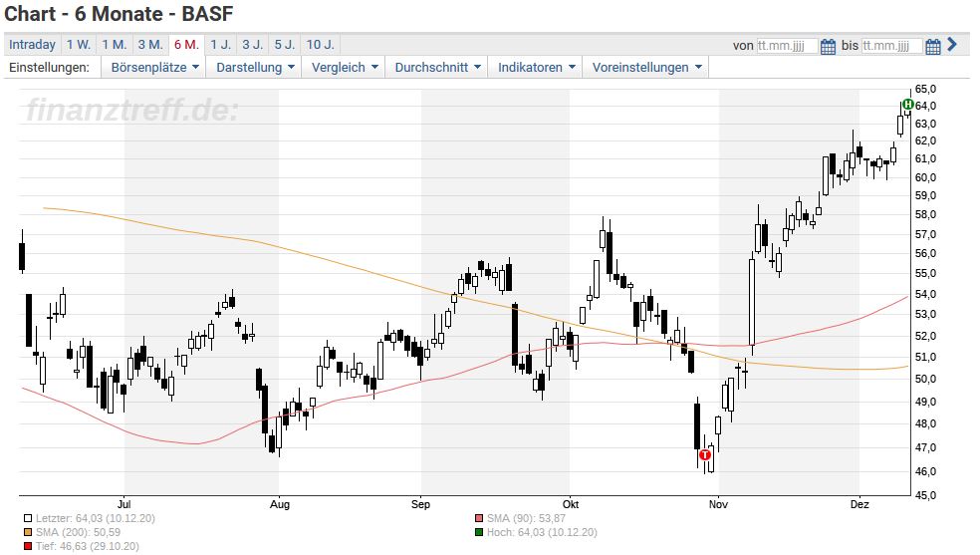Select the 3 M. time range tab
This screenshot has width=980, height=555.
(x=150, y=45)
